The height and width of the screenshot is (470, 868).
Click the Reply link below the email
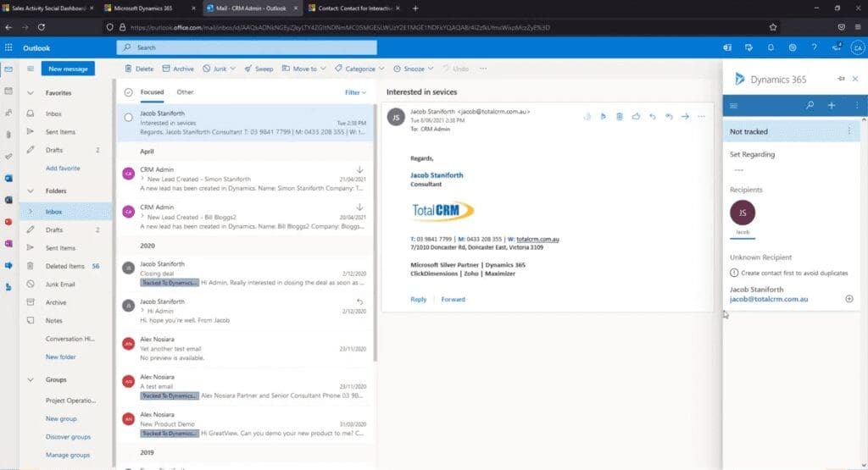418,299
